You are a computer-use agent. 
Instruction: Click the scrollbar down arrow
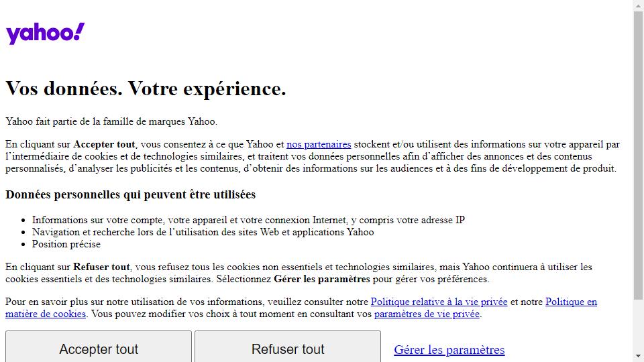click(x=638, y=356)
